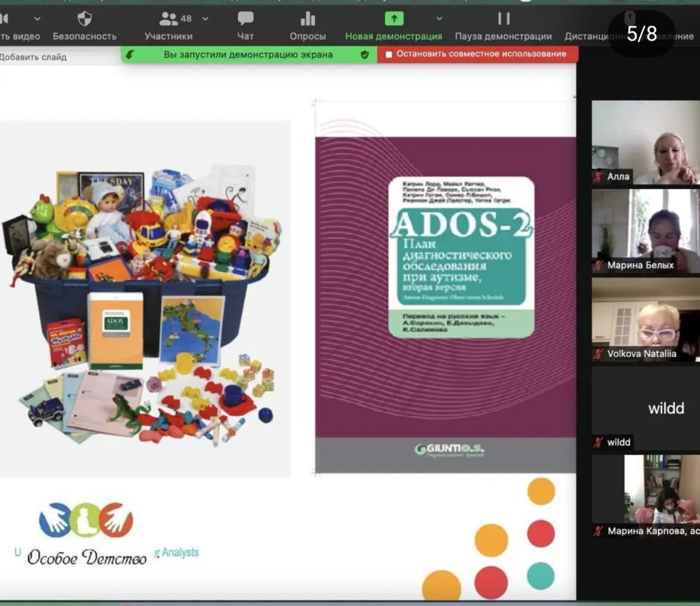This screenshot has width=700, height=606.
Task: Click muted mic icon on Volkova Nataliia
Action: 598,354
